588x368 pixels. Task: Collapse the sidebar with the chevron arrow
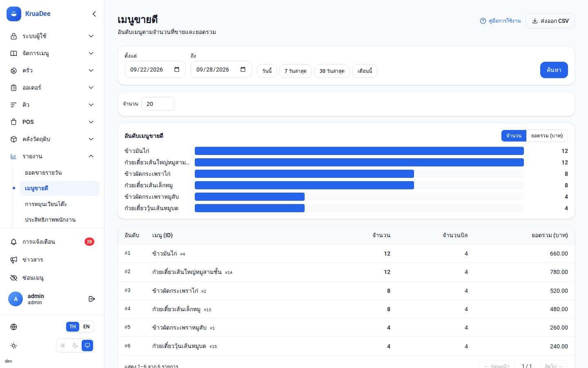(94, 14)
